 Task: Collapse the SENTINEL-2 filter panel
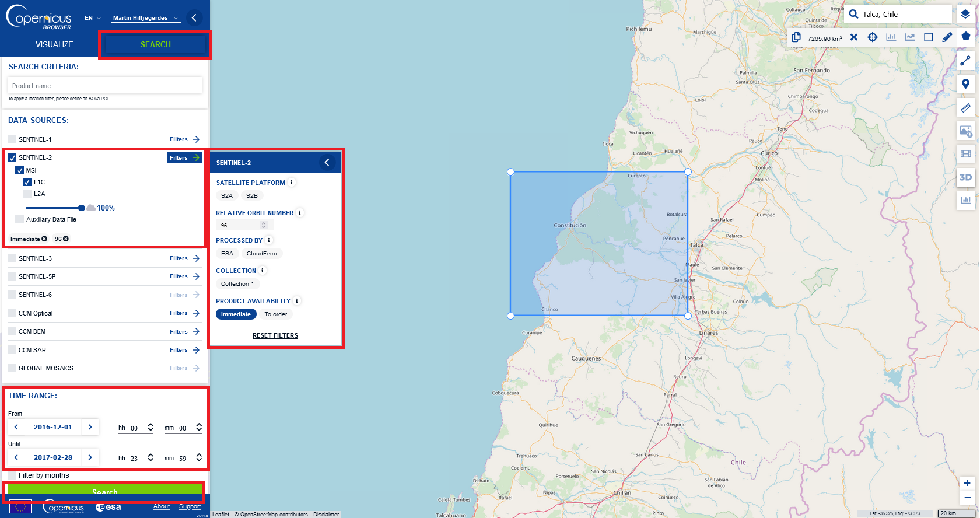coord(327,163)
